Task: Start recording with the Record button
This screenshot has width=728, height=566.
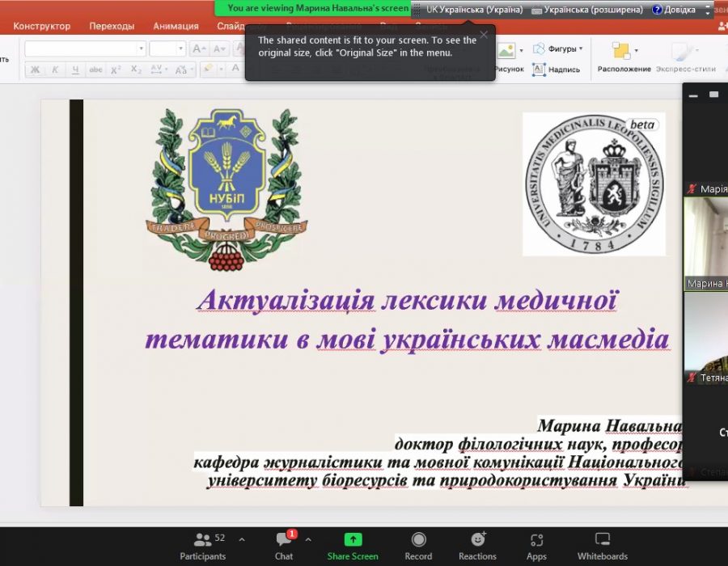Action: [x=418, y=546]
